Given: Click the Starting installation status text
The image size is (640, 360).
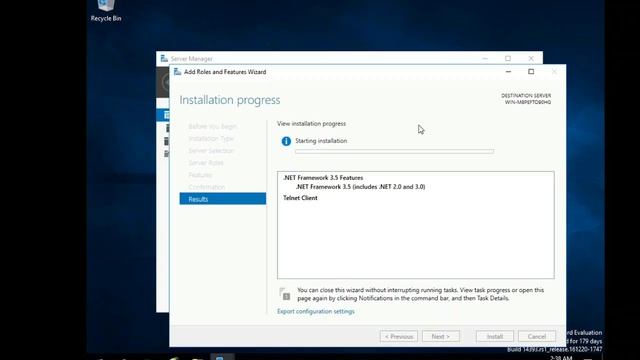Looking at the screenshot, I should (321, 141).
